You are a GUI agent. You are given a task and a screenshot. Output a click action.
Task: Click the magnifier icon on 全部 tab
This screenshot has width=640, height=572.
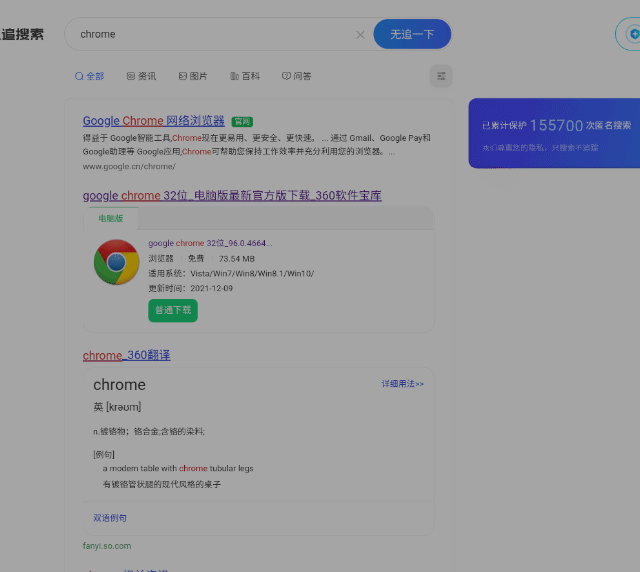tap(79, 76)
